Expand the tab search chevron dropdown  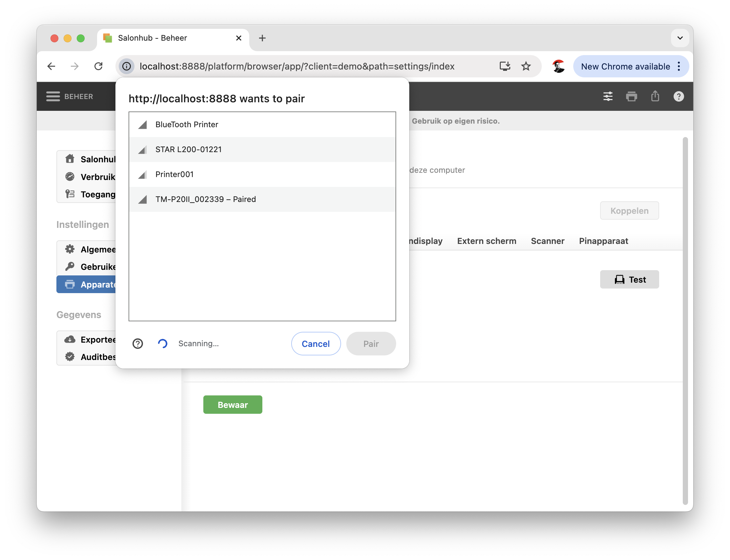(x=680, y=38)
